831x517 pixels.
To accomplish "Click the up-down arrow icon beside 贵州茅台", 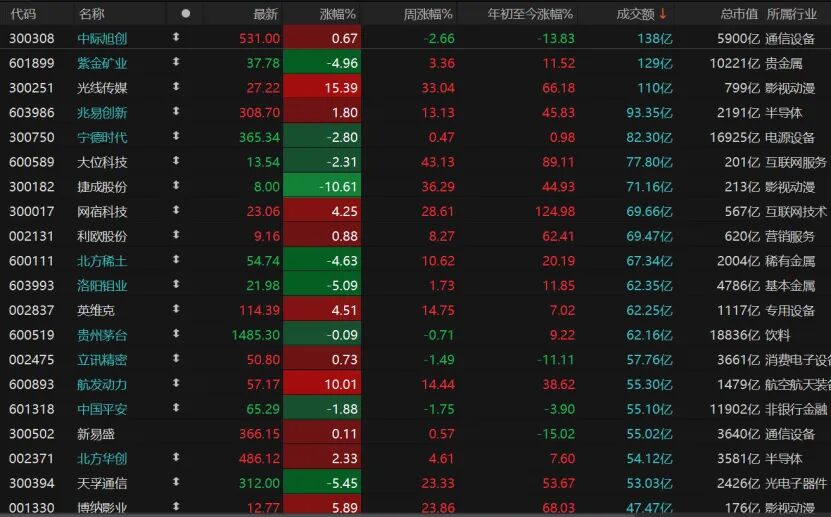I will 177,335.
